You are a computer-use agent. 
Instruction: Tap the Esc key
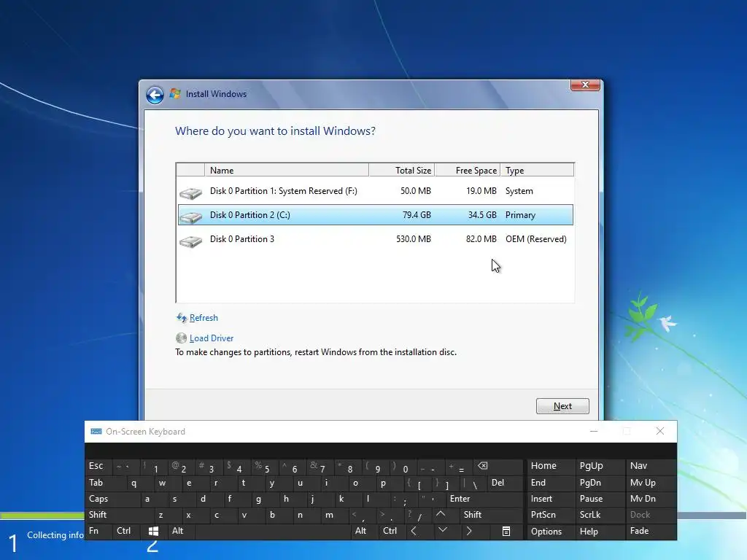pyautogui.click(x=98, y=466)
